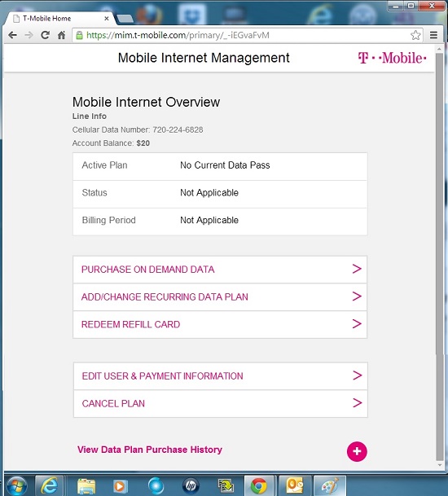The image size is (448, 496).
Task: Expand purchase history with the plus button
Action: click(x=357, y=451)
